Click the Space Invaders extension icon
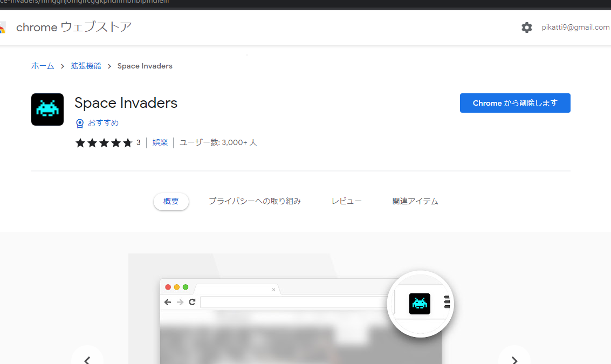This screenshot has width=611, height=364. [x=47, y=109]
